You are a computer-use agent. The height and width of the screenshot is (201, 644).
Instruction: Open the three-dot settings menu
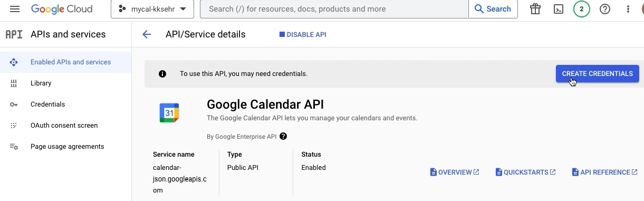click(x=628, y=9)
